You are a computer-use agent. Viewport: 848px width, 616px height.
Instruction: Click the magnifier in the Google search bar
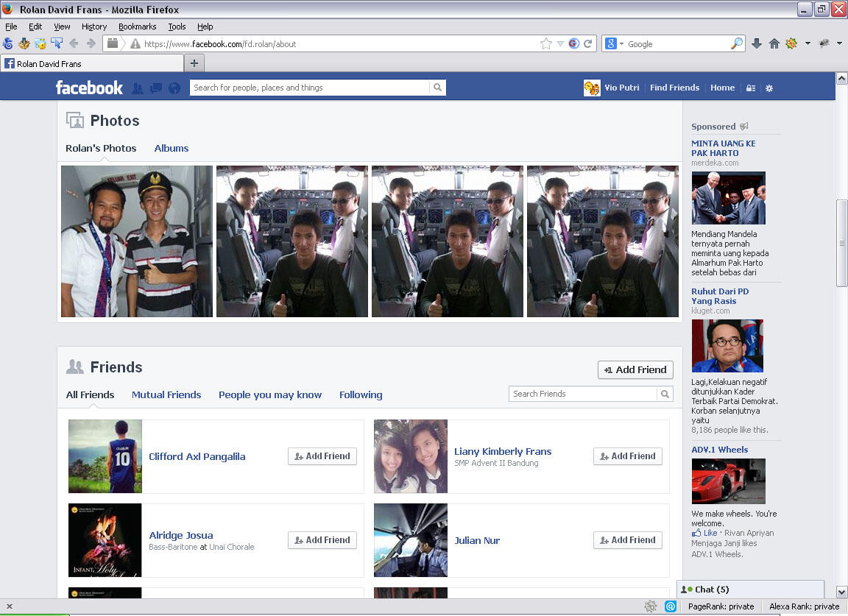(737, 44)
